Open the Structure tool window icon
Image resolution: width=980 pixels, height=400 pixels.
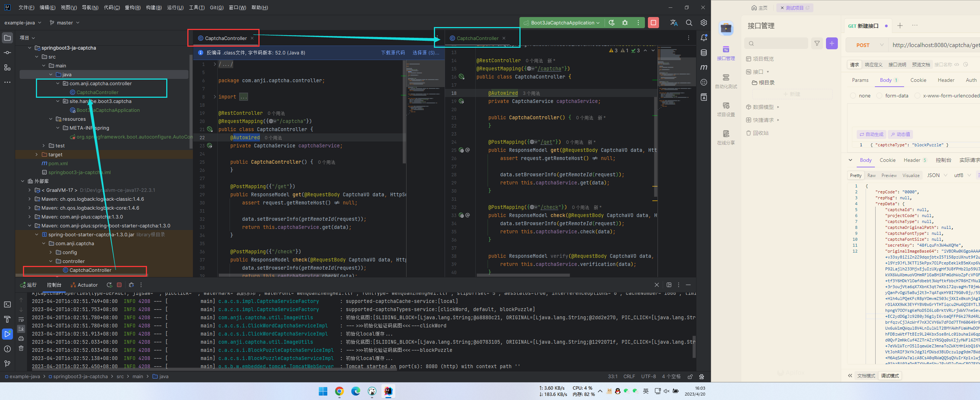pyautogui.click(x=7, y=67)
